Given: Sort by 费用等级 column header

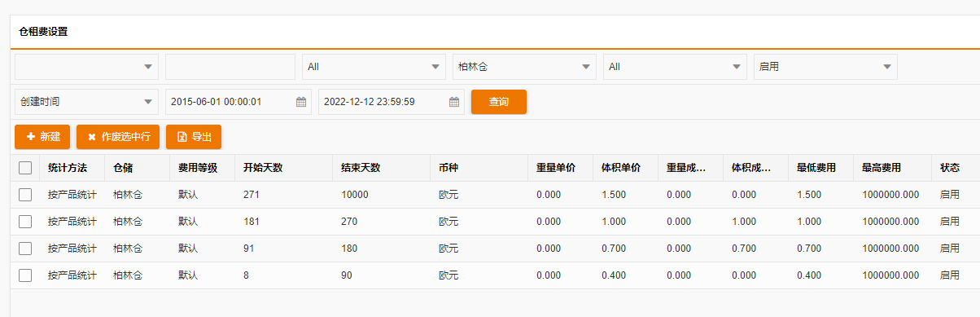Looking at the screenshot, I should coord(203,168).
